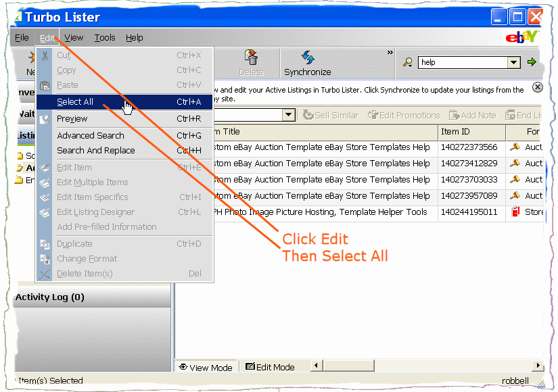This screenshot has width=558, height=392.
Task: Click the Edit Item icon
Action: click(45, 168)
